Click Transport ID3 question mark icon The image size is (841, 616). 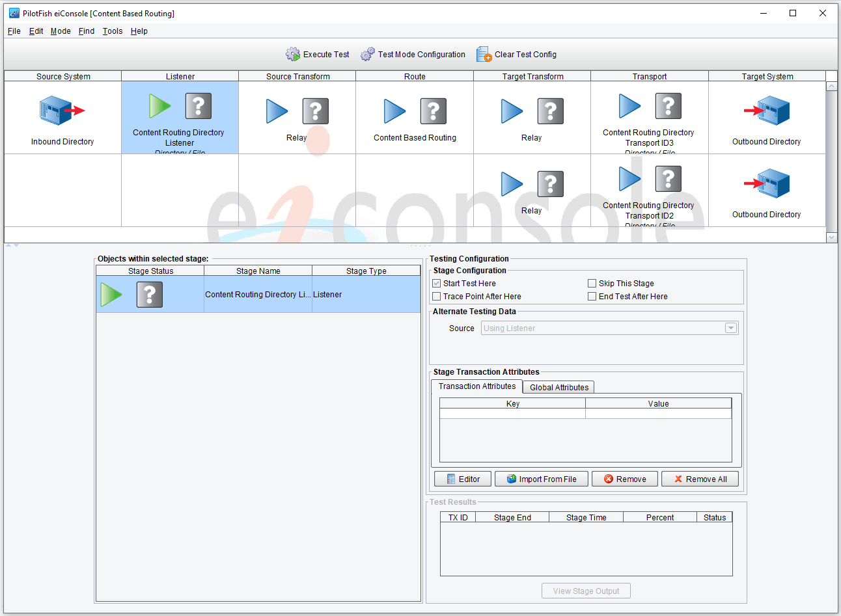(669, 106)
